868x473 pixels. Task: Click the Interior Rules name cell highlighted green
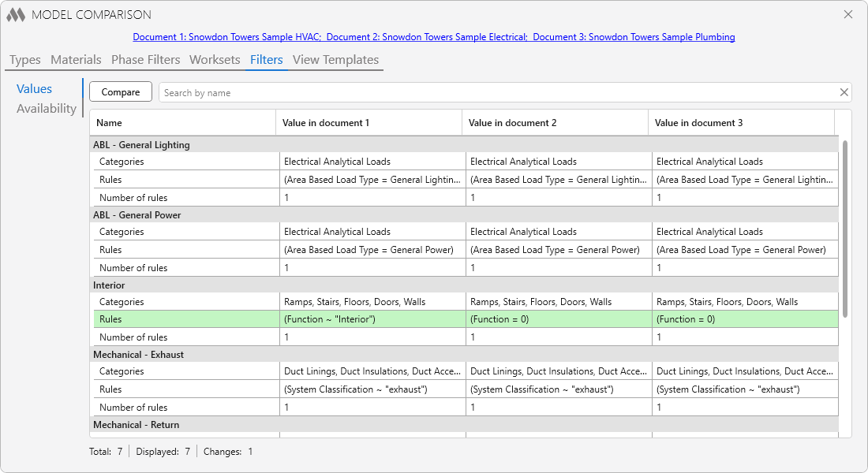(185, 319)
